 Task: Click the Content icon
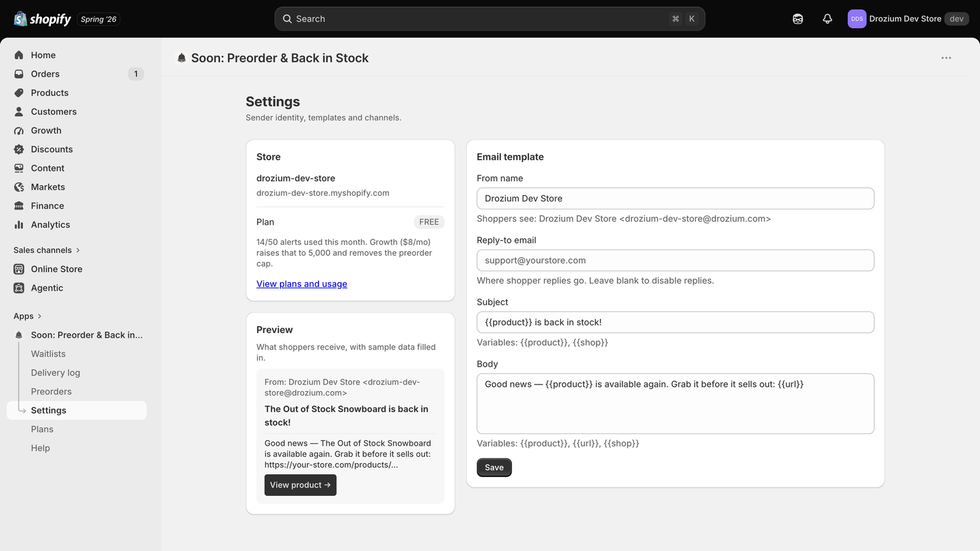point(19,168)
